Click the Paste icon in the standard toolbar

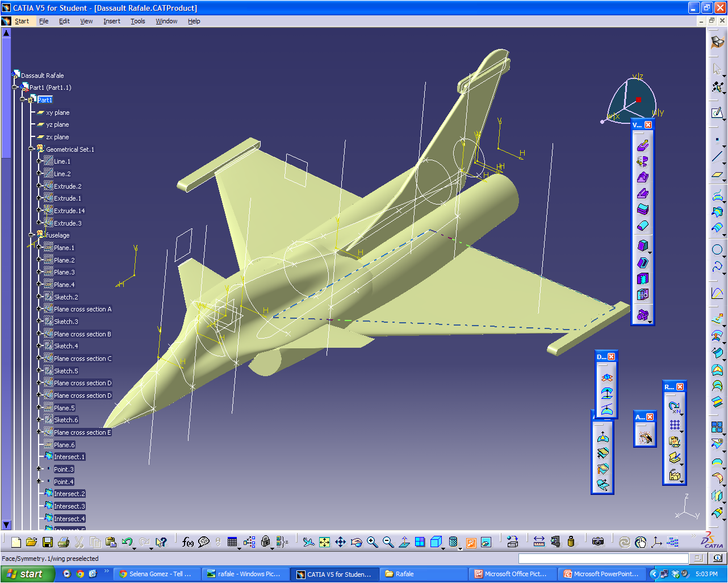coord(110,542)
